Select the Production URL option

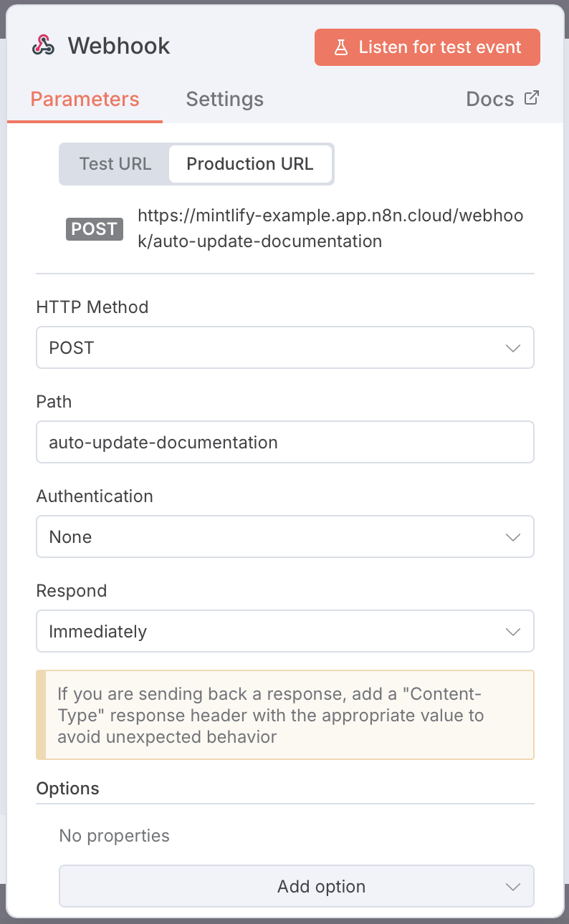pyautogui.click(x=250, y=164)
